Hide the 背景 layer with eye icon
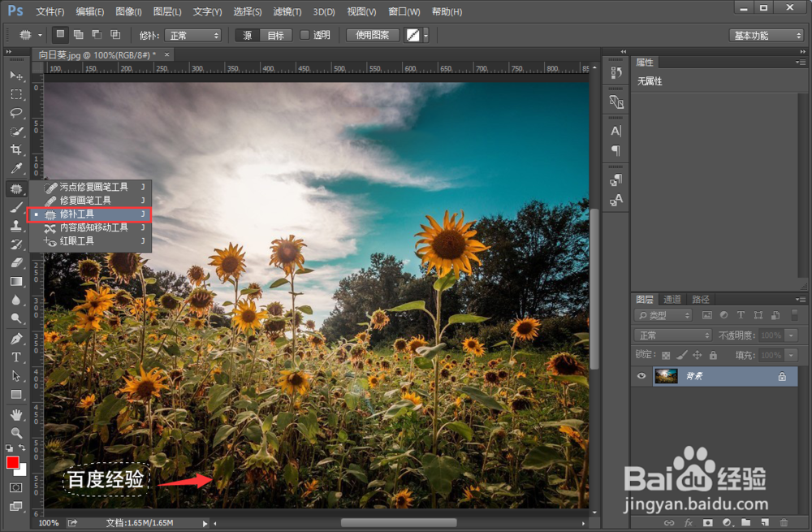Image resolution: width=812 pixels, height=532 pixels. [641, 376]
